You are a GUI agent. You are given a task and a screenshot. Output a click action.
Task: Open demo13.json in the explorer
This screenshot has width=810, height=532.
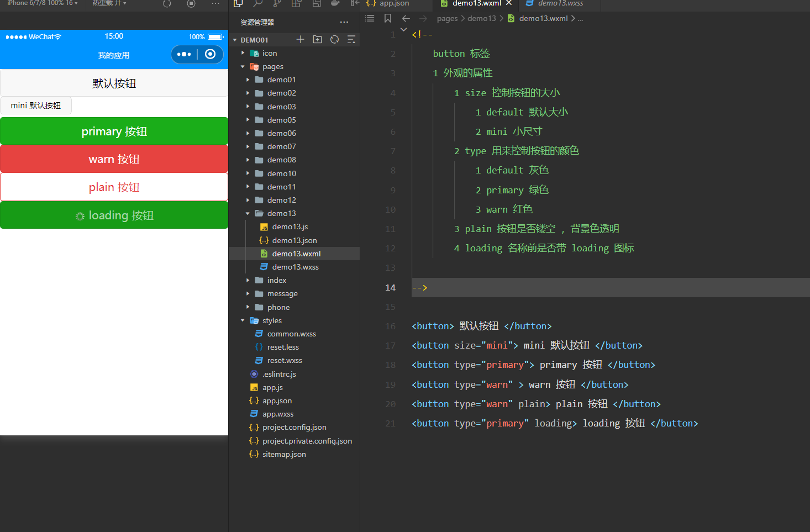pyautogui.click(x=294, y=240)
